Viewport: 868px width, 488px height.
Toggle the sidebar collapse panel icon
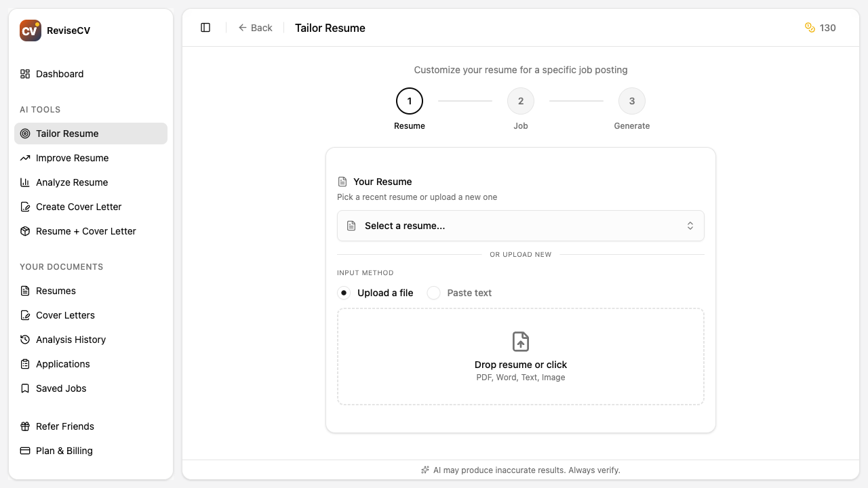[205, 27]
